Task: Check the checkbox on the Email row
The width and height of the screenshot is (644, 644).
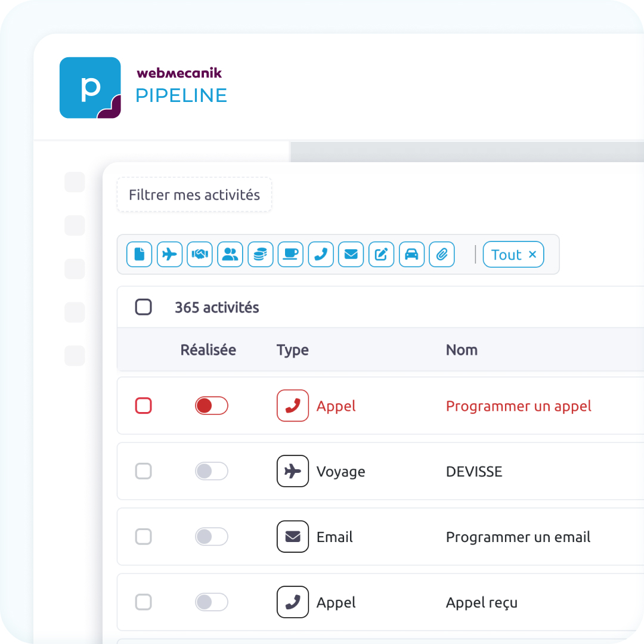Action: (143, 537)
